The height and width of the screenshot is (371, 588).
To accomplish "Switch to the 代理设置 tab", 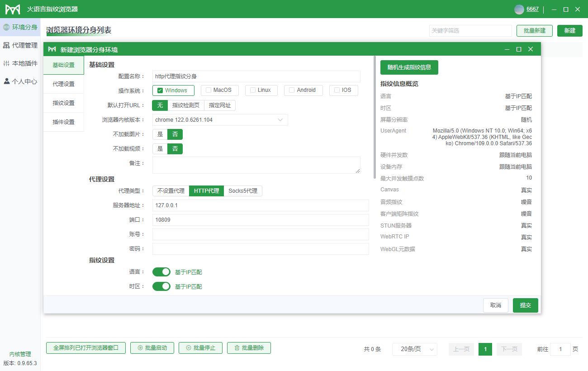I will coord(63,84).
